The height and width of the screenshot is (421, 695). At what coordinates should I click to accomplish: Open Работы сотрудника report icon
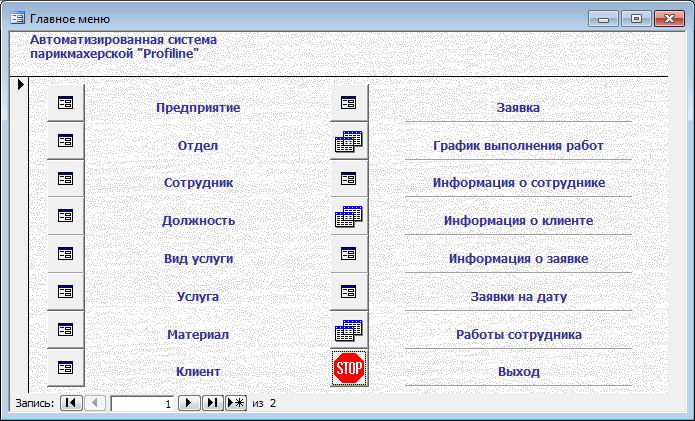(349, 330)
